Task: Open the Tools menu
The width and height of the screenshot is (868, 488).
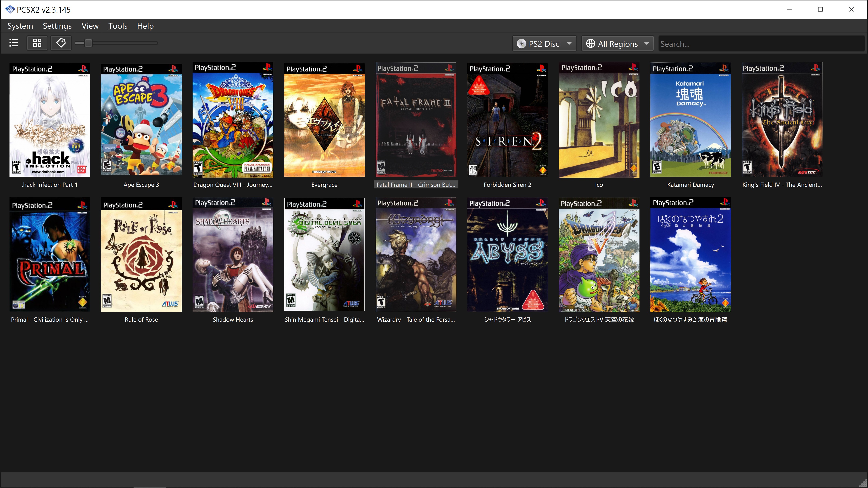Action: [118, 26]
